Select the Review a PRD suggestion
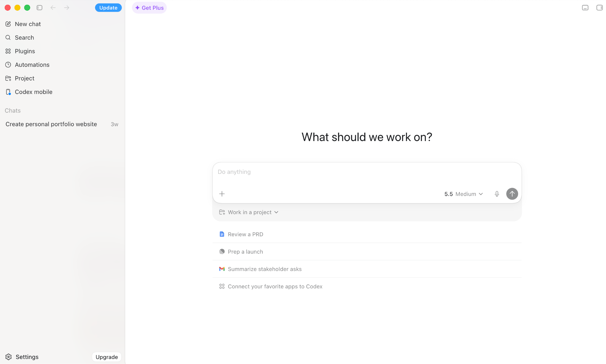 367,234
